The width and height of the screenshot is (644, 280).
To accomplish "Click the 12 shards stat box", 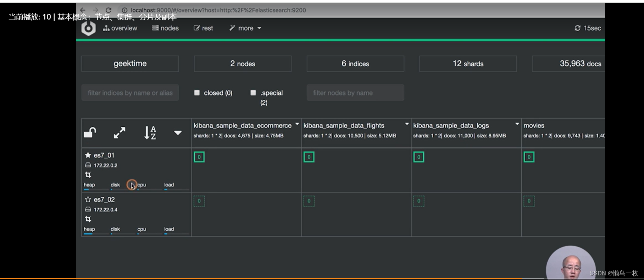I will coord(468,64).
